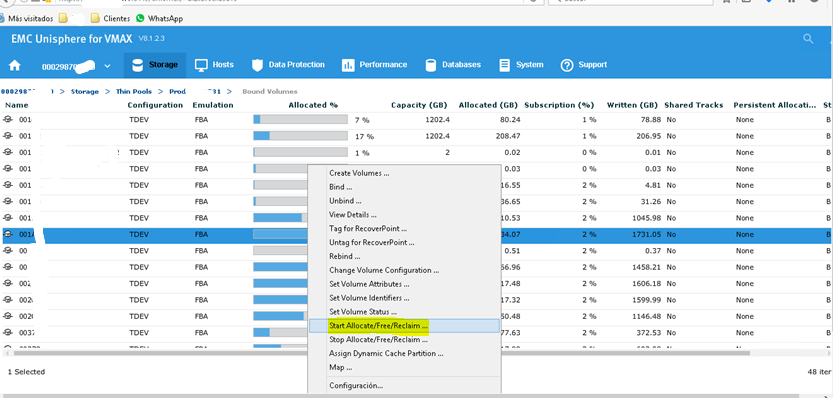Open the System list icon
Image resolution: width=833 pixels, height=401 pixels.
pyautogui.click(x=505, y=65)
